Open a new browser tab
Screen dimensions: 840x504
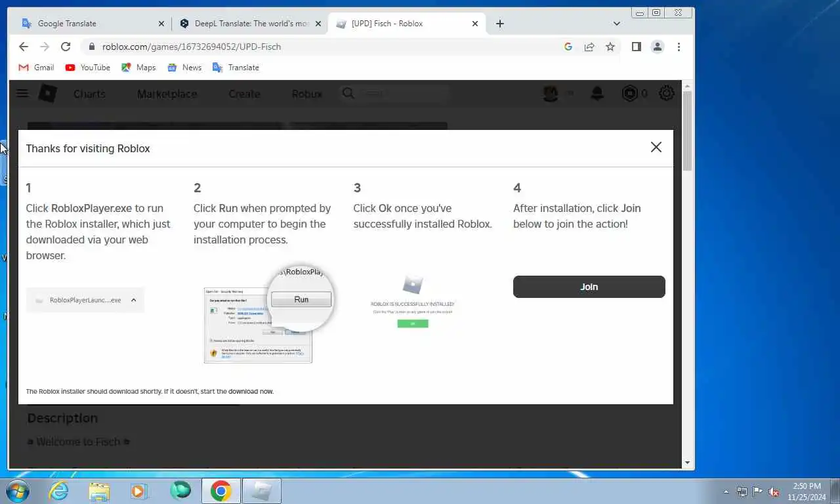point(500,24)
